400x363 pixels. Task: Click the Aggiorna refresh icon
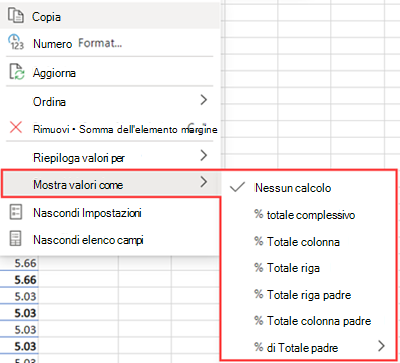17,72
